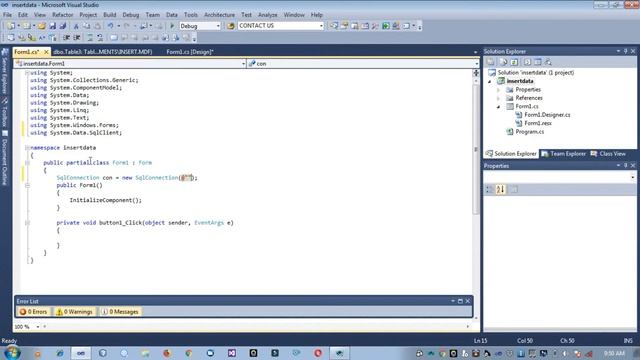This screenshot has height=360, width=640.
Task: Switch to the dbo.Table1 document tab
Action: (x=102, y=52)
